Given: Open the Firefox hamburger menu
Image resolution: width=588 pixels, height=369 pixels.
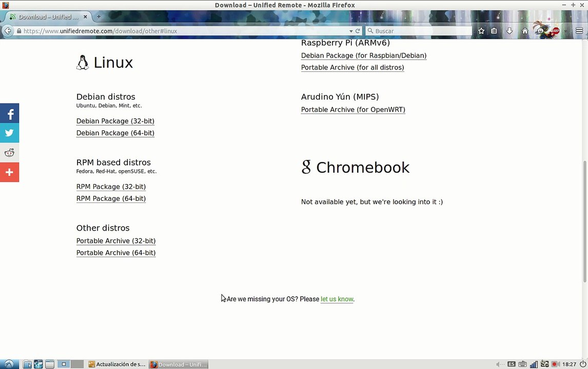Looking at the screenshot, I should click(x=579, y=31).
